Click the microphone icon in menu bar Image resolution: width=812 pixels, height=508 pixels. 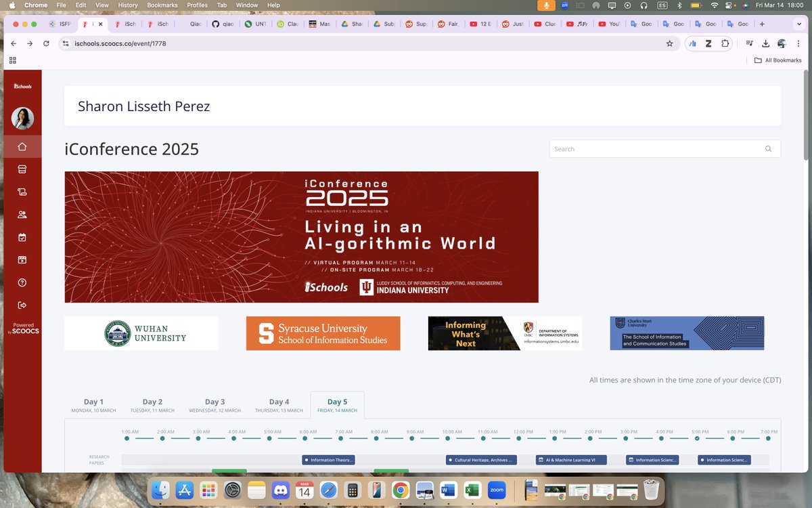[545, 5]
